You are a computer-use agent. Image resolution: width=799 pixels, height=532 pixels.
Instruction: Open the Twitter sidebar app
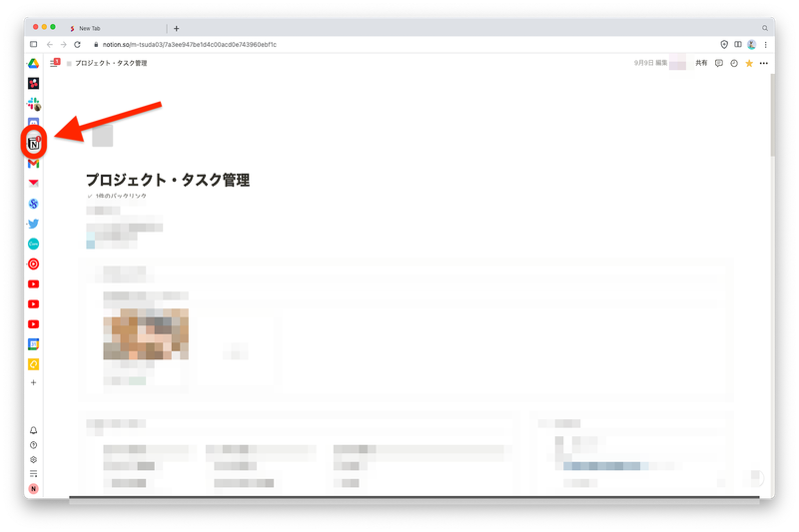34,224
